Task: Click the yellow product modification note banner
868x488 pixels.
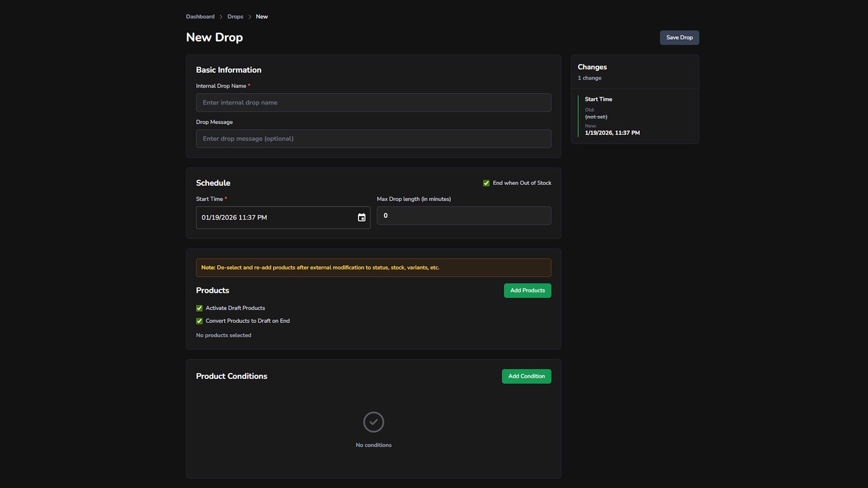Action: 373,267
